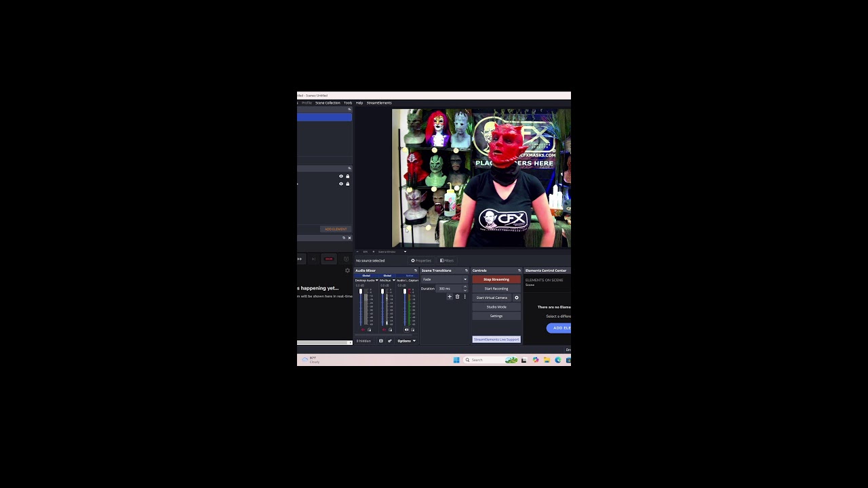The height and width of the screenshot is (488, 868).
Task: Enable Studio Mode
Action: tap(496, 307)
